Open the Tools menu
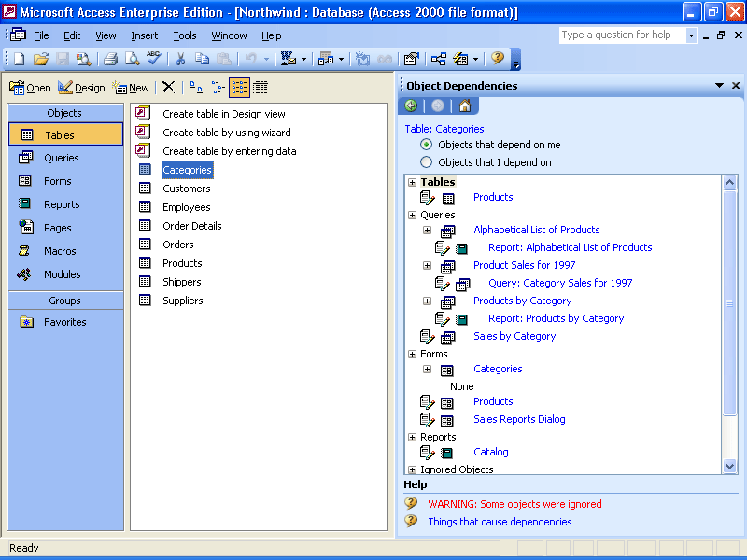Viewport: 747px width, 560px height. pyautogui.click(x=185, y=35)
